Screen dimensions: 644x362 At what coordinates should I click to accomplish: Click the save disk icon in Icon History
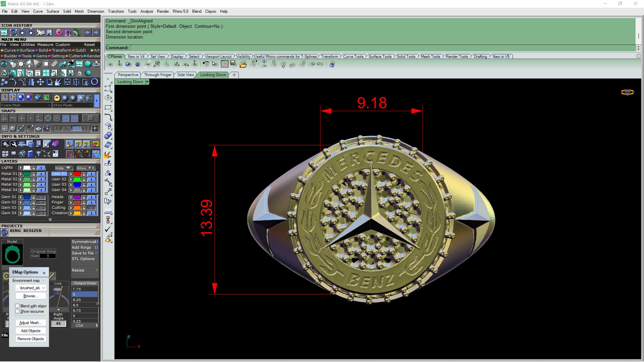click(x=49, y=33)
